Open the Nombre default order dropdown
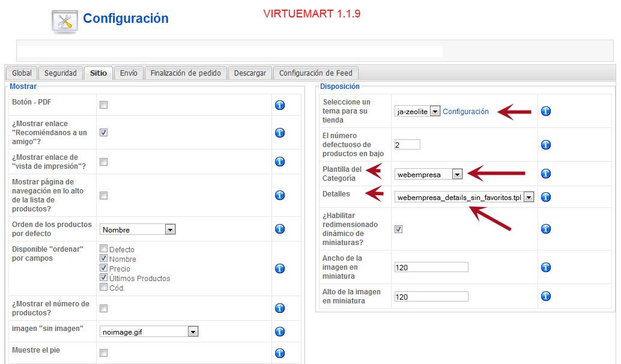The image size is (621, 364). point(138,229)
